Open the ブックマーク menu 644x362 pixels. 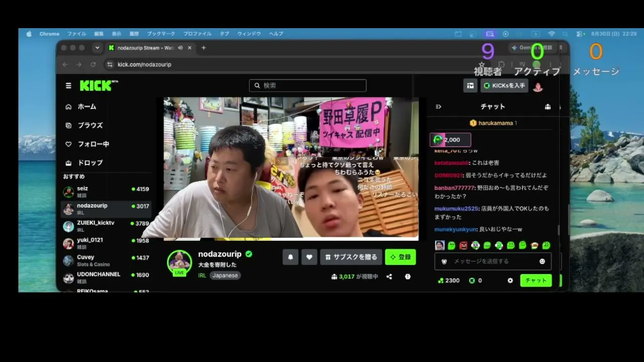[x=161, y=34]
